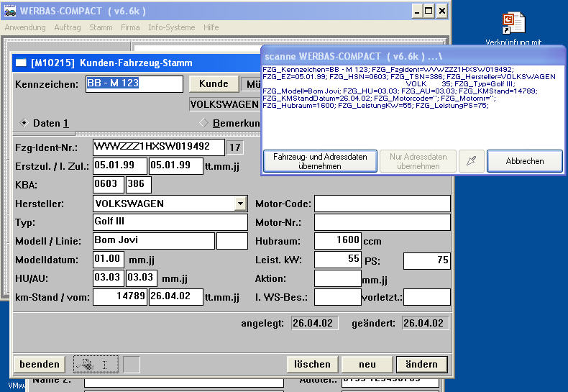Expand the Hersteller VOLKSWAGEN dropdown
568x392 pixels.
pos(241,204)
